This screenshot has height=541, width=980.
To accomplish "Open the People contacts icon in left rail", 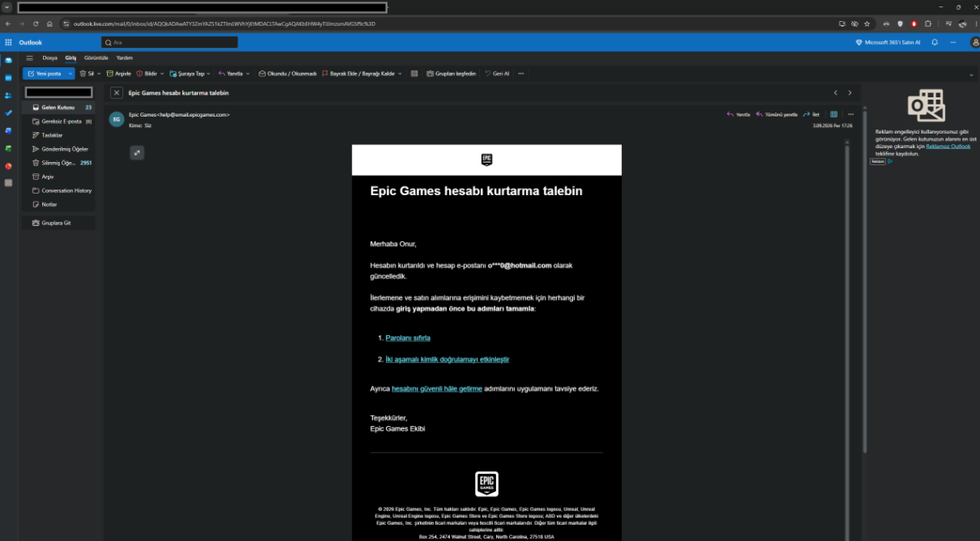I will [x=8, y=96].
